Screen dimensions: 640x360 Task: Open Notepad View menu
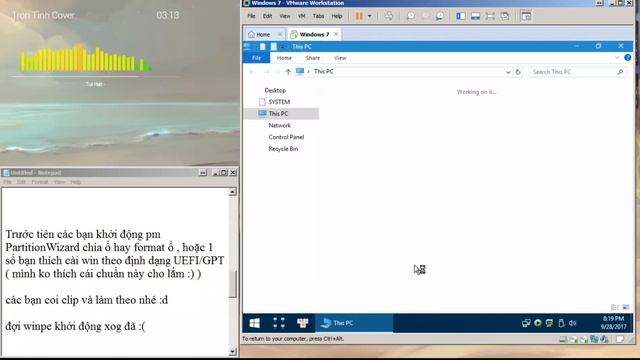point(60,182)
